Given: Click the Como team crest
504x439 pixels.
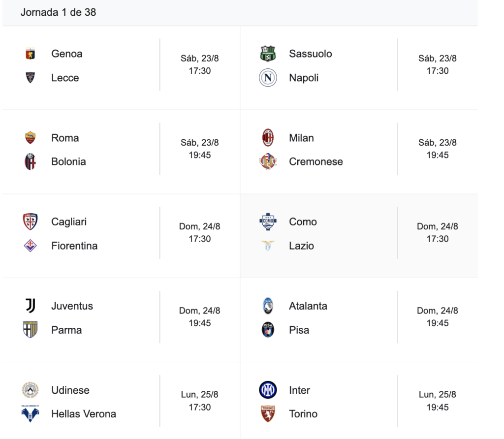Looking at the screenshot, I should (268, 222).
